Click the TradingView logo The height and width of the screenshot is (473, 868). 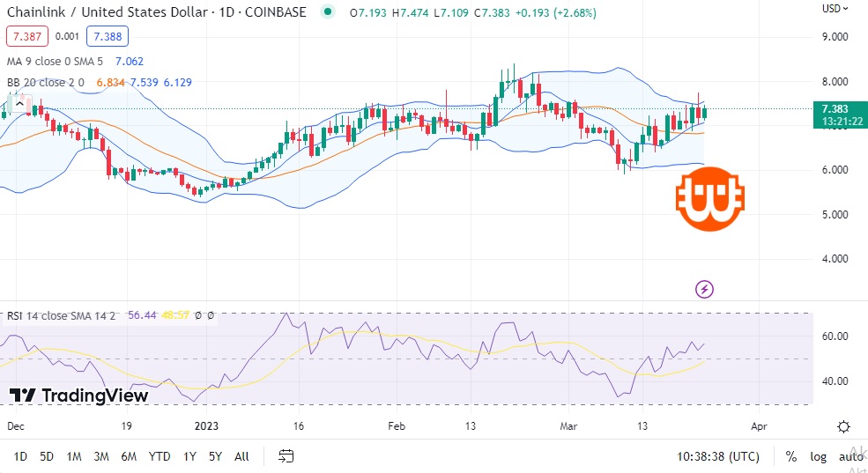[x=78, y=395]
